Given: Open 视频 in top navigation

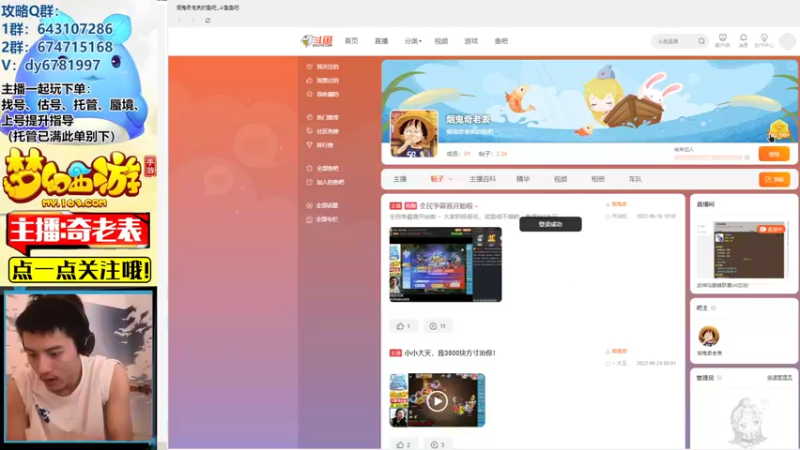Looking at the screenshot, I should click(441, 41).
